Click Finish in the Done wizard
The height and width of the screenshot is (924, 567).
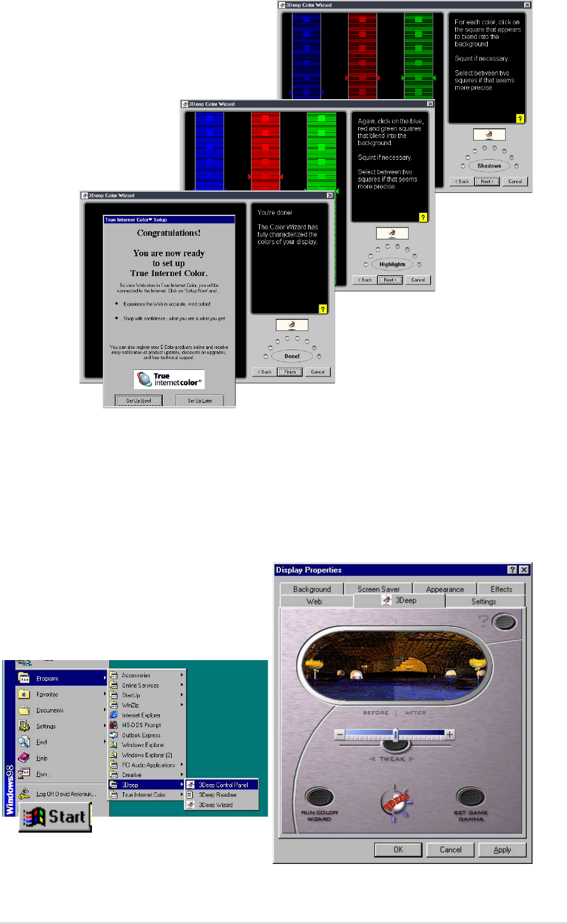(290, 372)
